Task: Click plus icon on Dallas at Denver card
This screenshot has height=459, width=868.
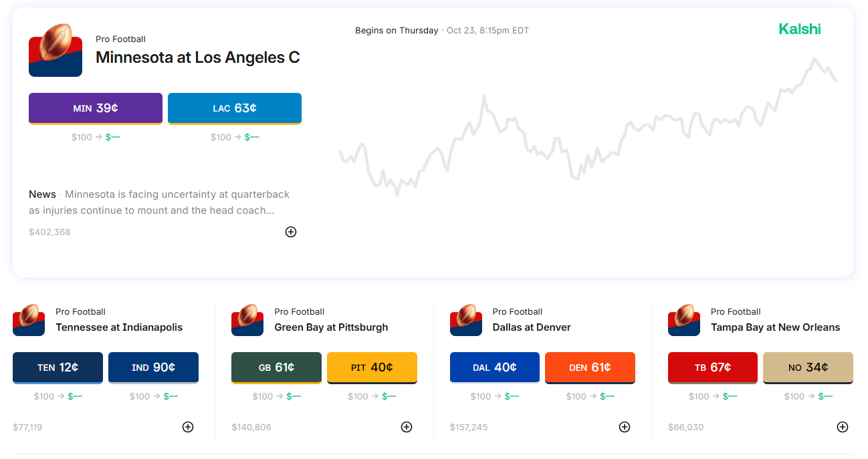Action: (625, 427)
